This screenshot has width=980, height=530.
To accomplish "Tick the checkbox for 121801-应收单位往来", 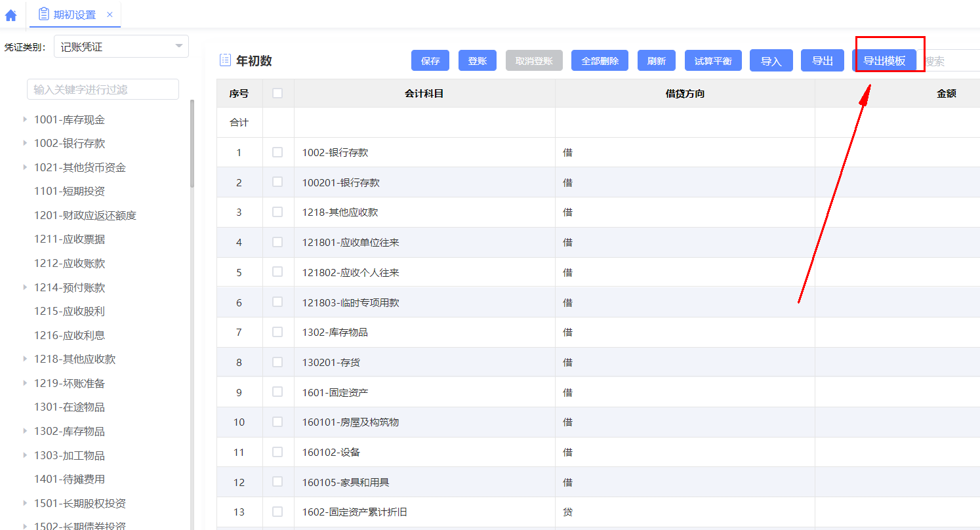I will [x=277, y=242].
